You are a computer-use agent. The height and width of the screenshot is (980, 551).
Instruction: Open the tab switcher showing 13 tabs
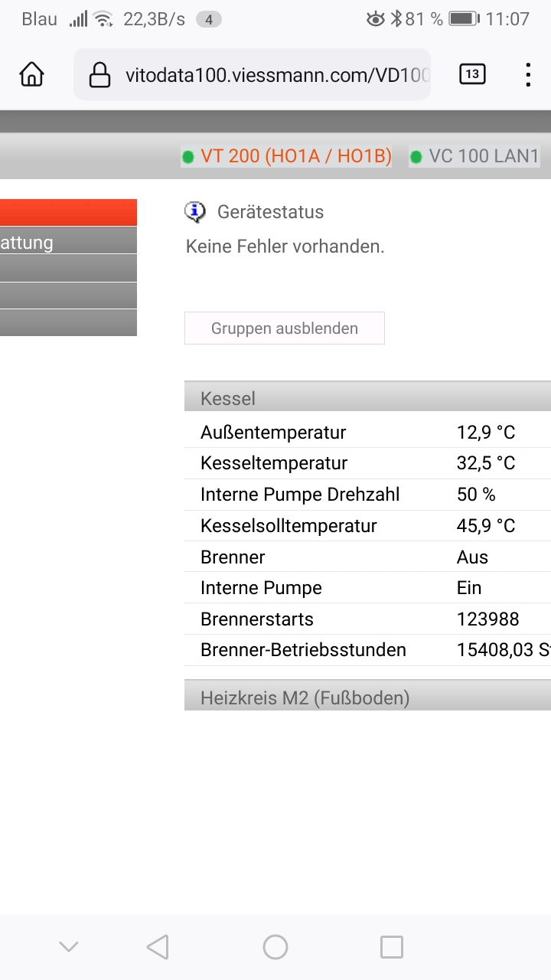coord(471,74)
